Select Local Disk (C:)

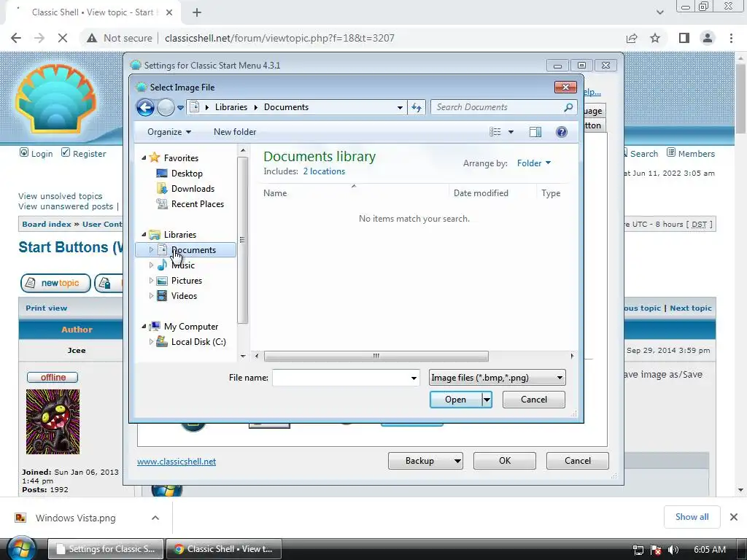point(198,342)
